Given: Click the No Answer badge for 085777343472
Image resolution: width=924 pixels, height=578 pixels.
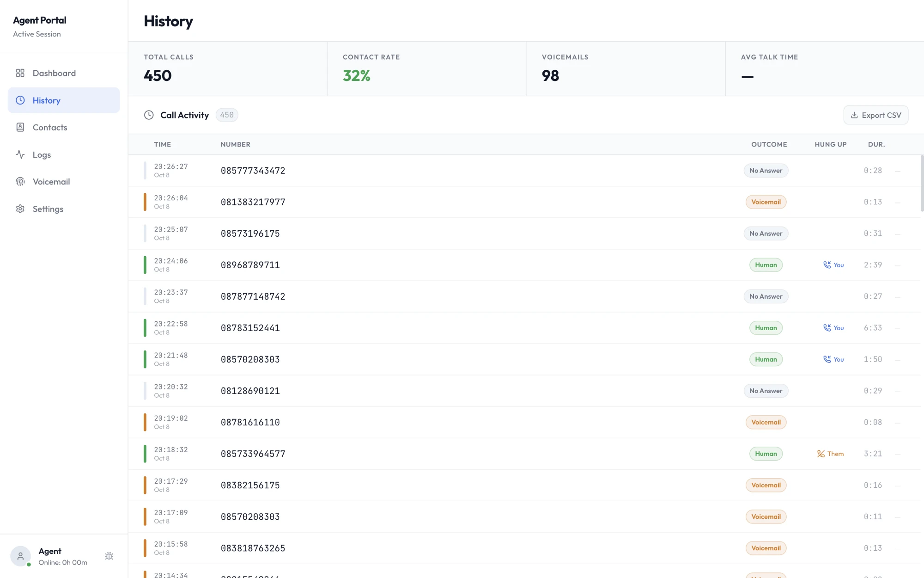Looking at the screenshot, I should tap(766, 171).
